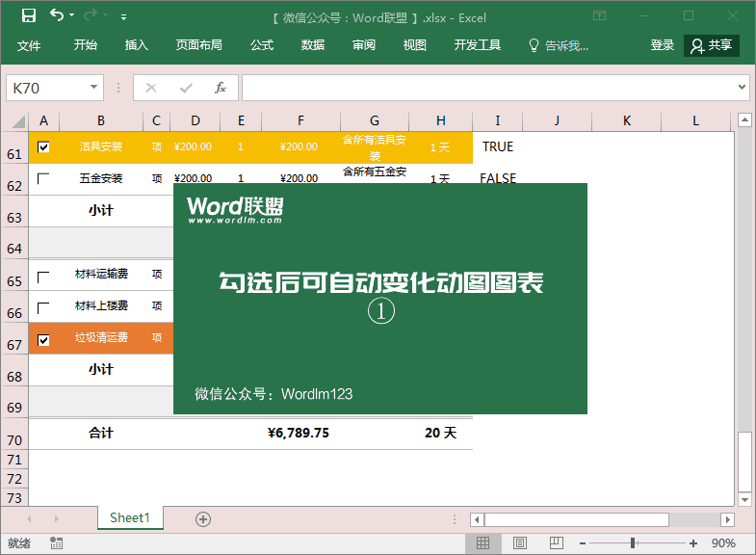Click the Ribbon Display Options icon
The height and width of the screenshot is (555, 756).
[599, 16]
